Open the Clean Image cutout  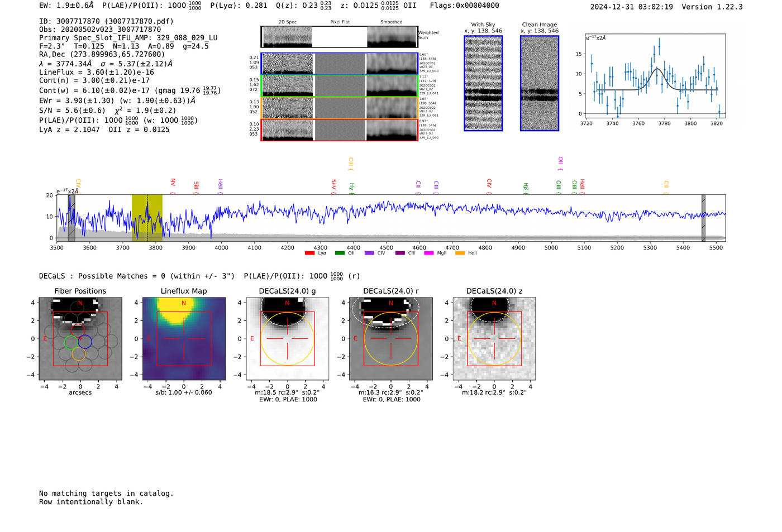pyautogui.click(x=540, y=83)
